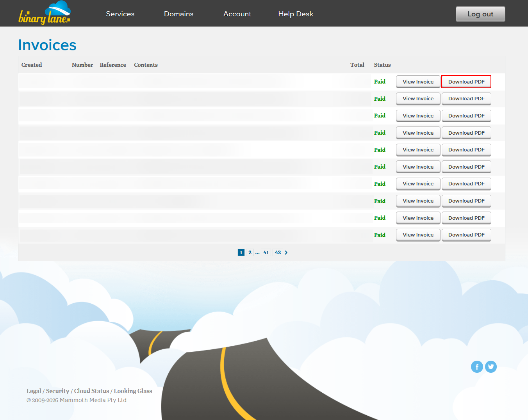The height and width of the screenshot is (420, 528).
Task: View Invoice in the third row
Action: point(418,116)
